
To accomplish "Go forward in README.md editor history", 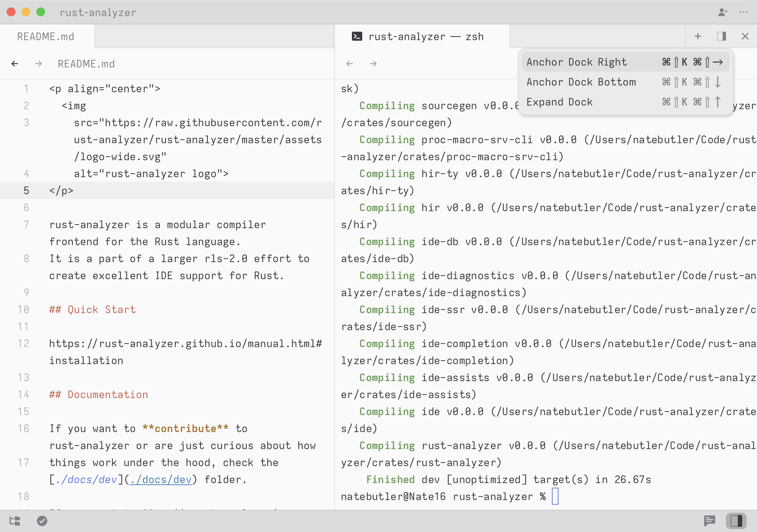I will 38,64.
